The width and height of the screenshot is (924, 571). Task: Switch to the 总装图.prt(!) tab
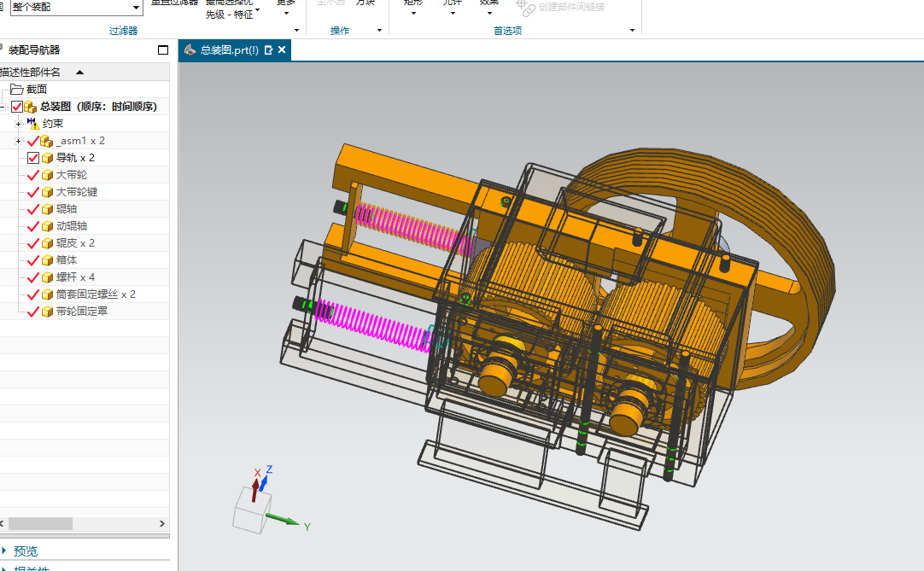tap(229, 50)
